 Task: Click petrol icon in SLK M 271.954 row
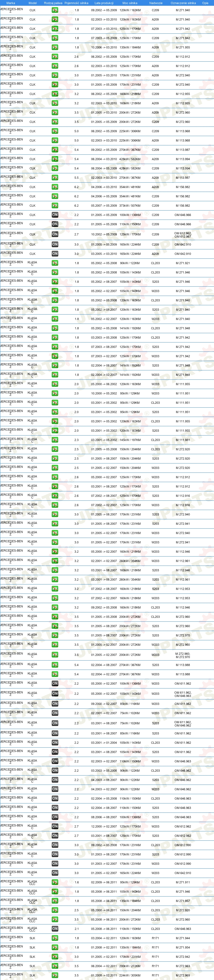(x=55, y=947)
